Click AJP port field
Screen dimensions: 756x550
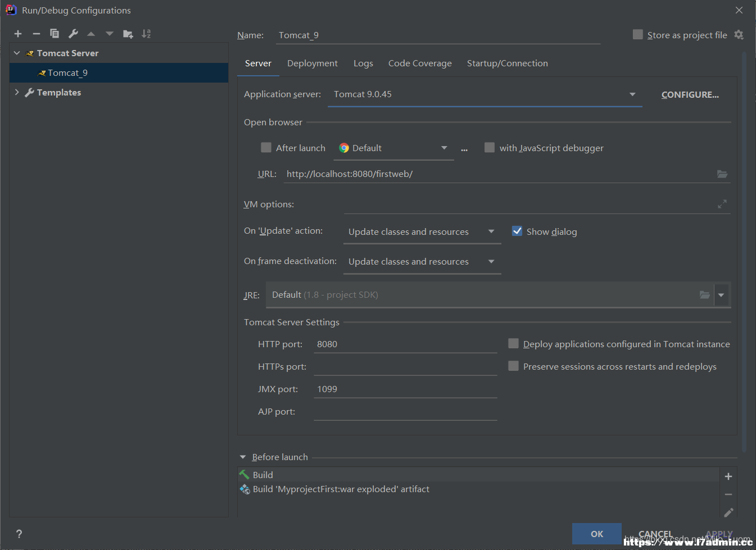405,412
